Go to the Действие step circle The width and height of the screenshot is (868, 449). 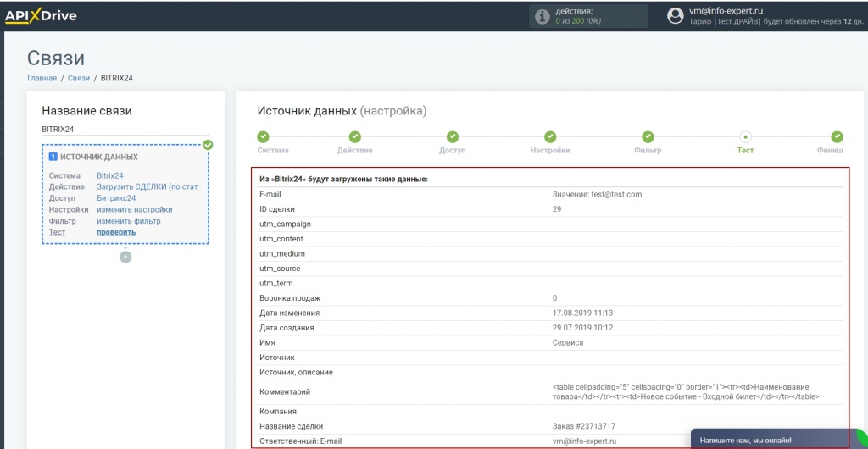tap(355, 136)
